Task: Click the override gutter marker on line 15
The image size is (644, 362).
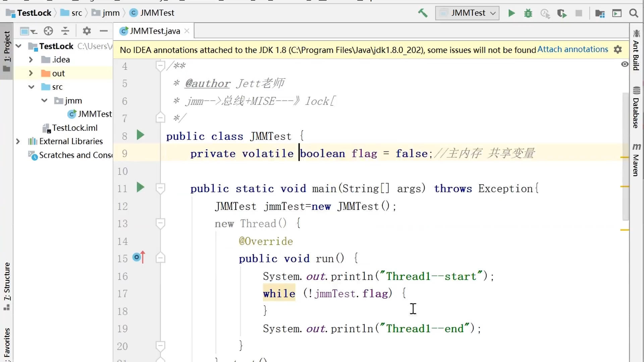Action: tap(138, 257)
